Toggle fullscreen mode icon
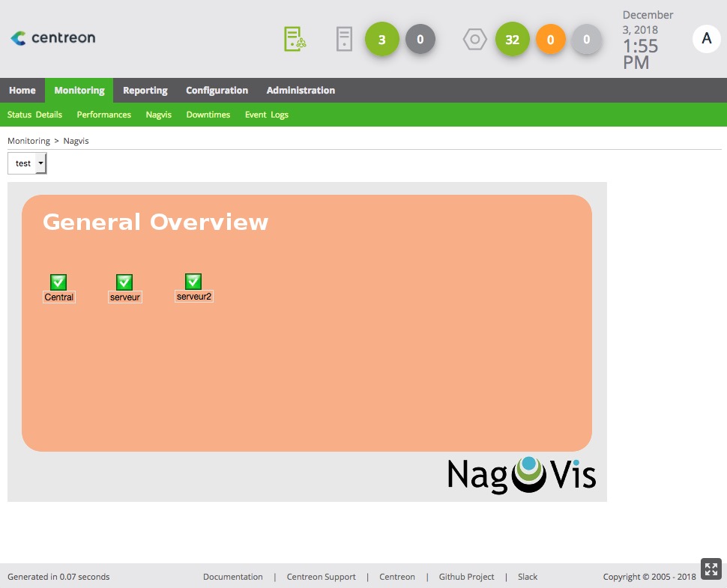The width and height of the screenshot is (727, 588). pos(711,569)
